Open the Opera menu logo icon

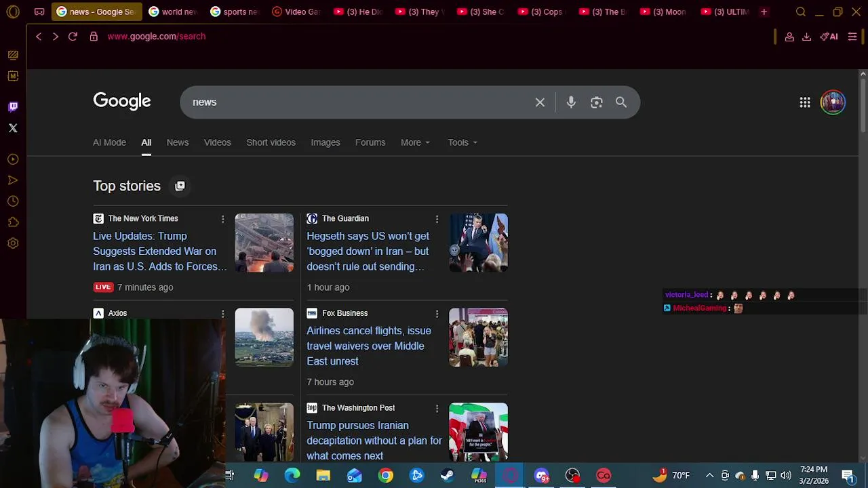tap(13, 12)
